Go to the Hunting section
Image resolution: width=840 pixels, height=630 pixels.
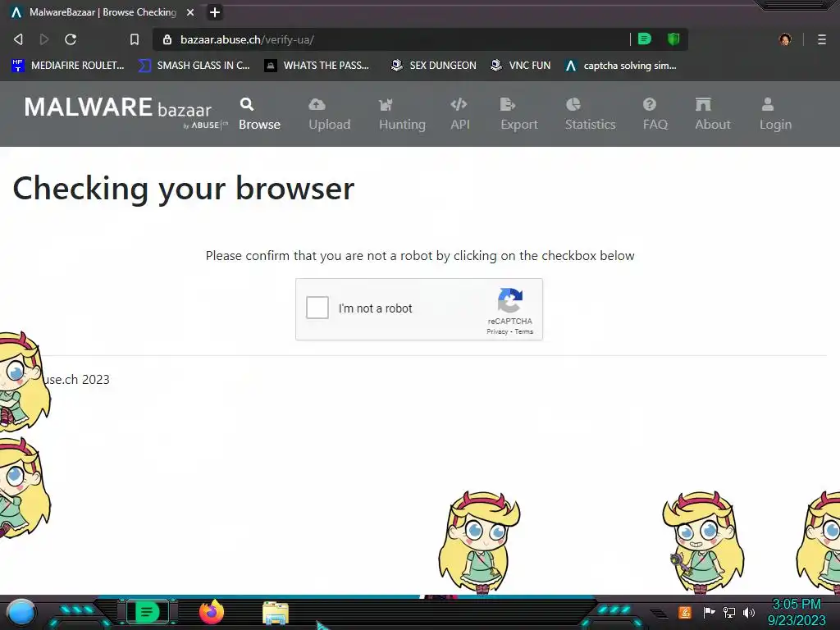click(402, 114)
